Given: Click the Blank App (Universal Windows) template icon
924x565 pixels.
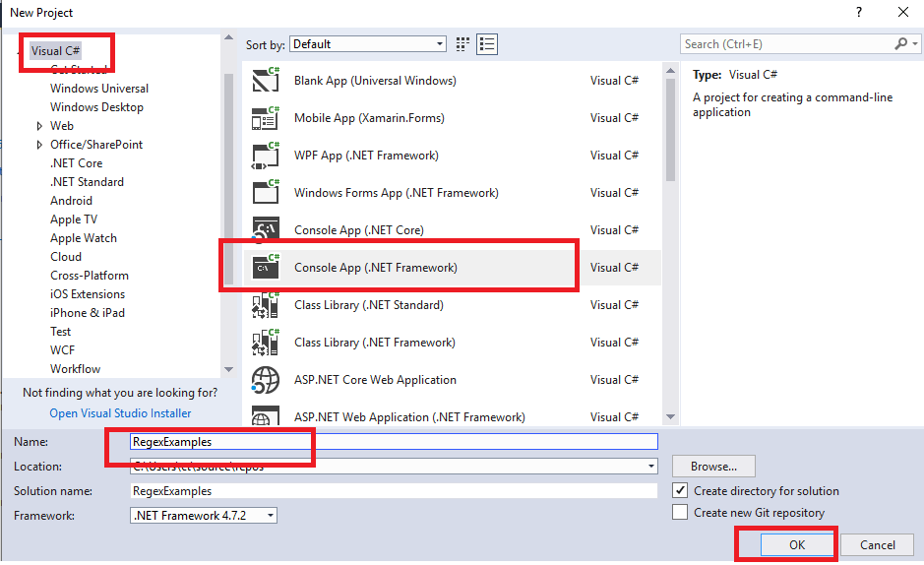Looking at the screenshot, I should tap(265, 80).
